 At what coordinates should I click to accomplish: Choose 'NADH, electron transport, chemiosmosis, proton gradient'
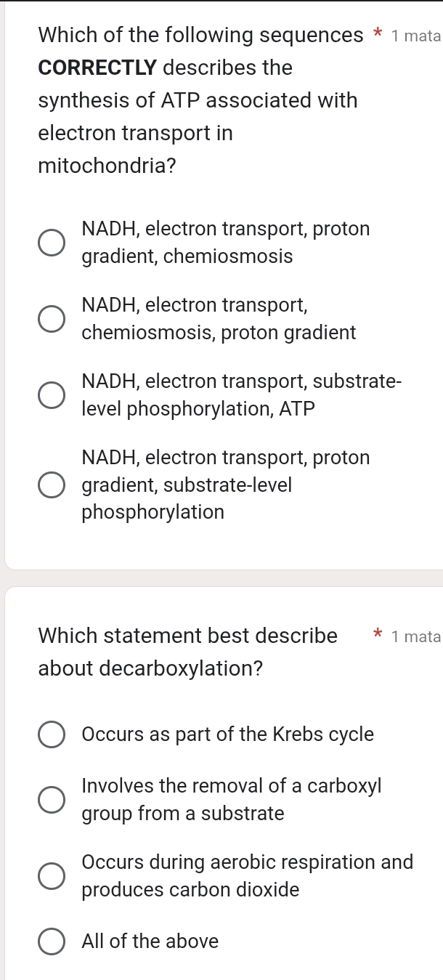52,318
